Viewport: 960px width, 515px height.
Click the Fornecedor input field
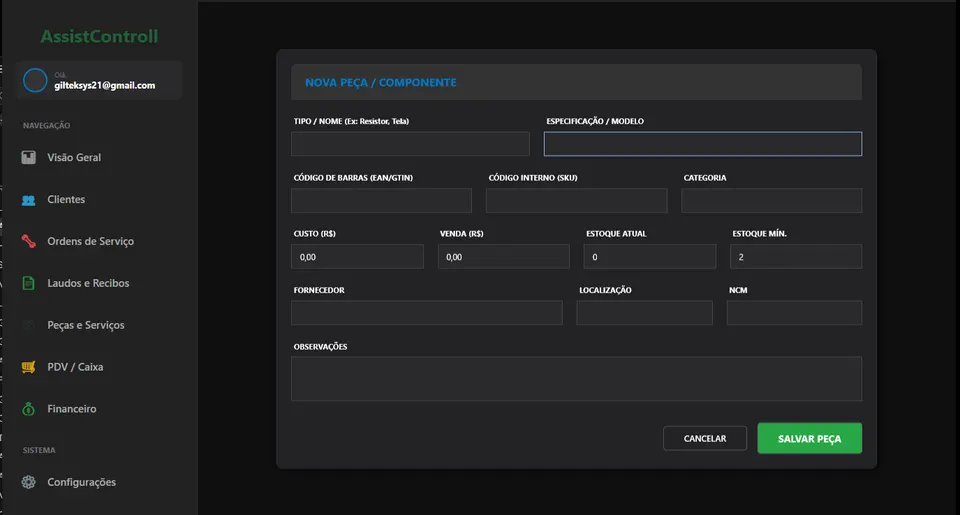click(x=427, y=313)
